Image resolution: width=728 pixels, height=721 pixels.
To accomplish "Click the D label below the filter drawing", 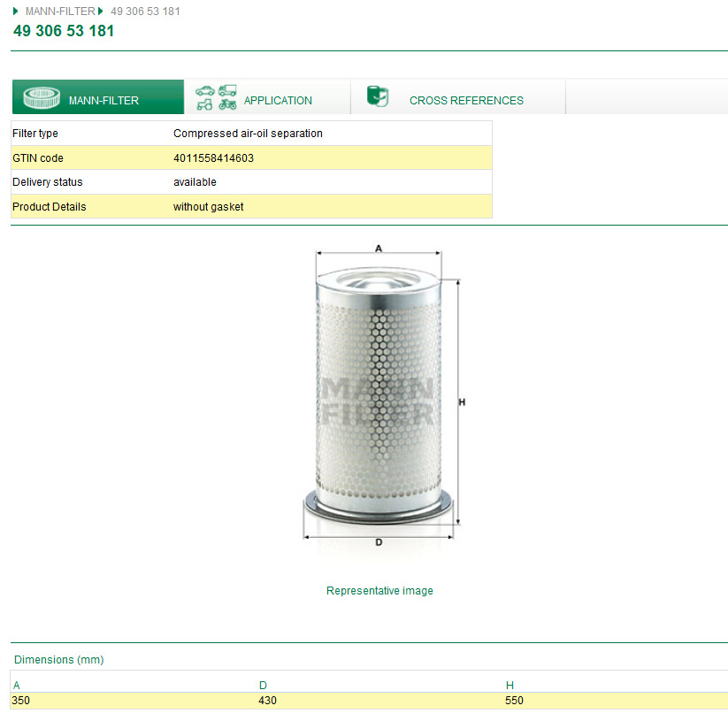I will 379,542.
